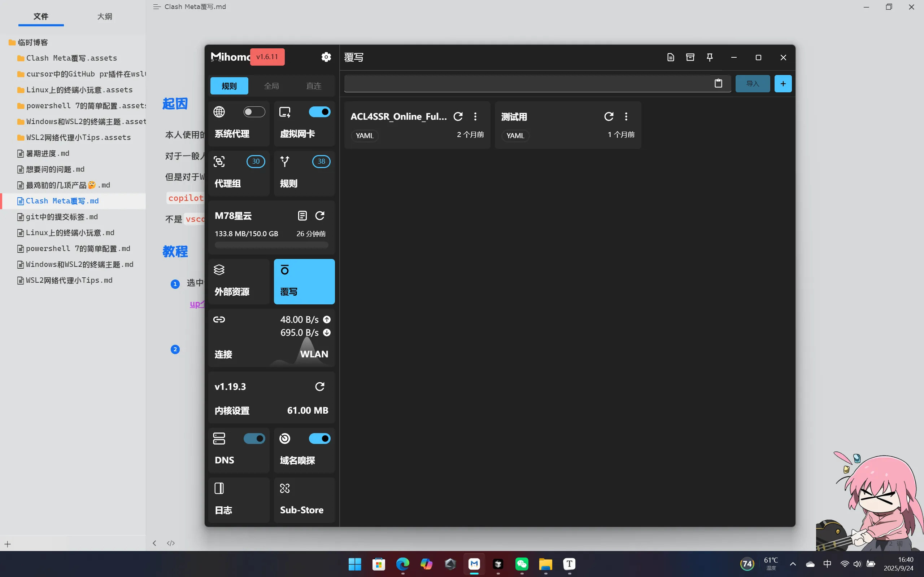Restart core via v1.19.3 refresh icon
Screen dimensions: 924x577
319,387
